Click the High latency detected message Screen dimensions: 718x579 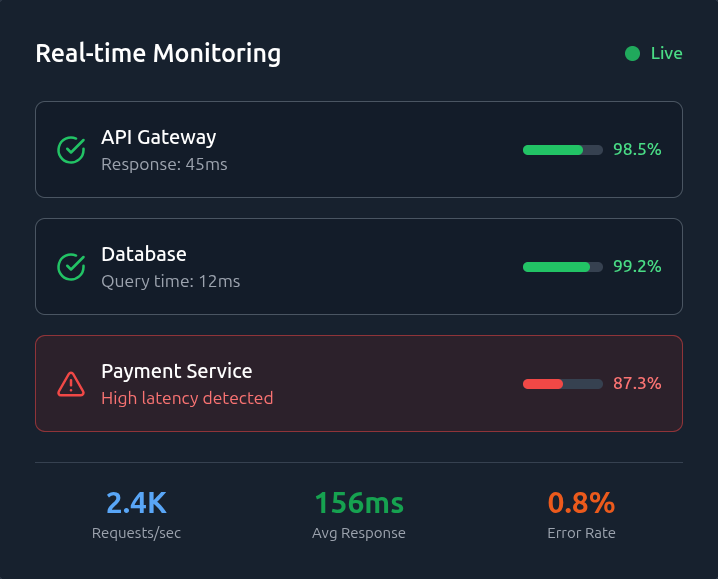(x=187, y=398)
